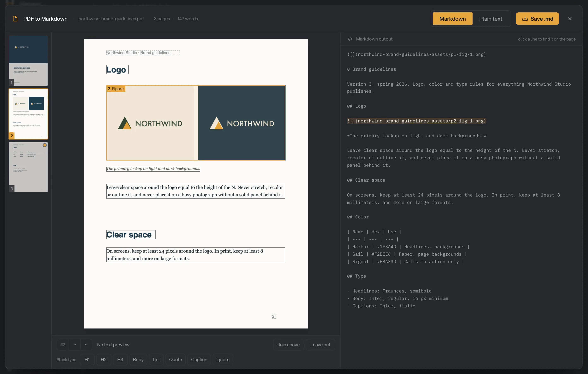The height and width of the screenshot is (374, 588).
Task: Close the PDF to Markdown dialog
Action: click(570, 19)
